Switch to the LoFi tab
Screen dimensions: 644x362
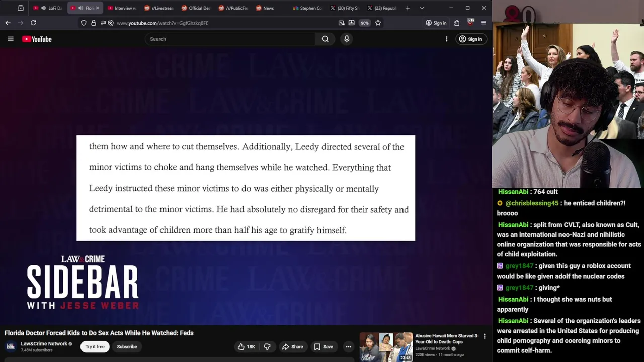click(x=48, y=8)
